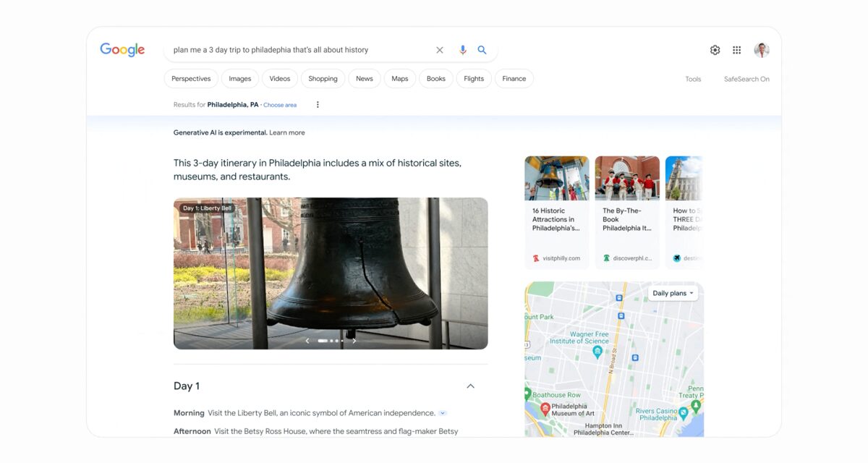Start voice search with the microphone icon
This screenshot has height=463, width=868.
463,50
